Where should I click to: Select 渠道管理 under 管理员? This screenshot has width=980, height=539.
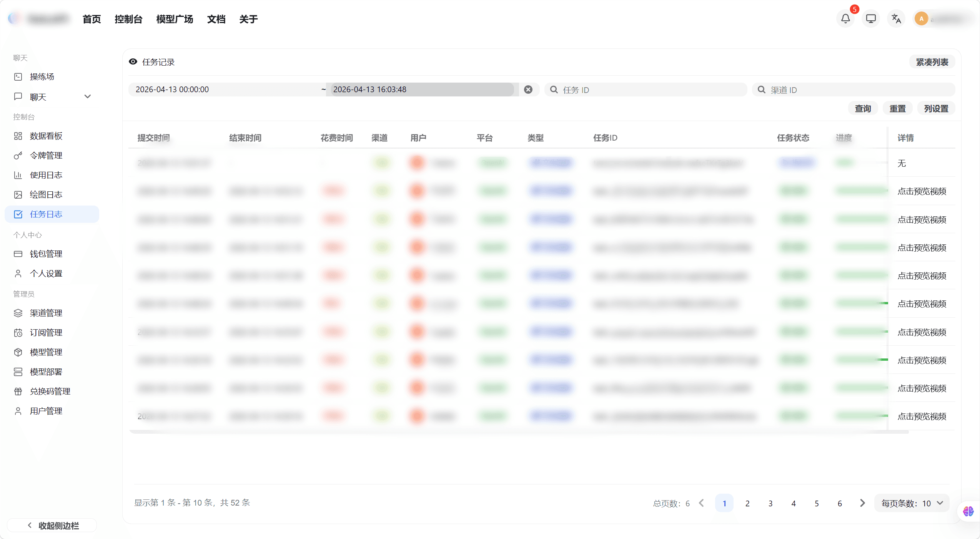(x=46, y=313)
